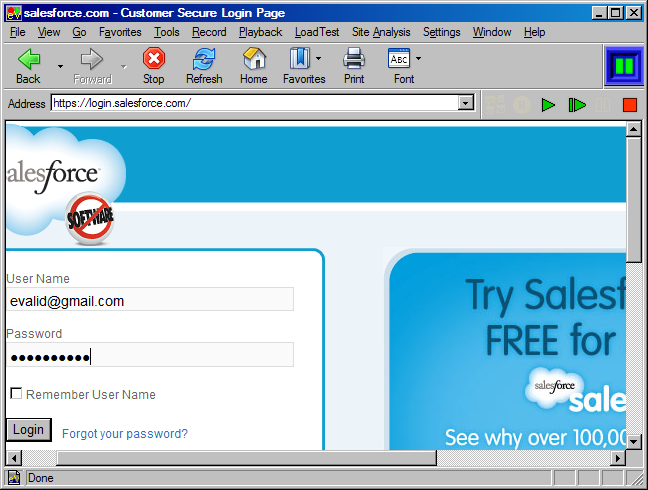Open the LoadTest menu
The width and height of the screenshot is (648, 490).
[317, 32]
